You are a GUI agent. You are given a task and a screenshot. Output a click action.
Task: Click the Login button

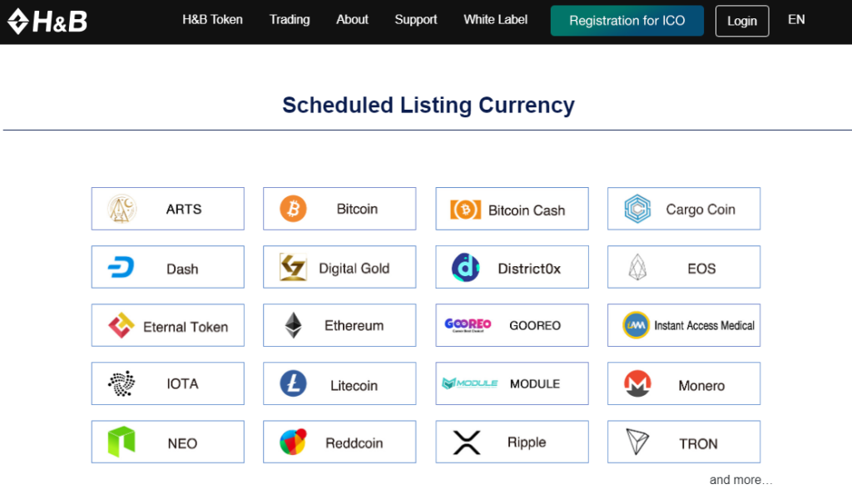(x=742, y=21)
